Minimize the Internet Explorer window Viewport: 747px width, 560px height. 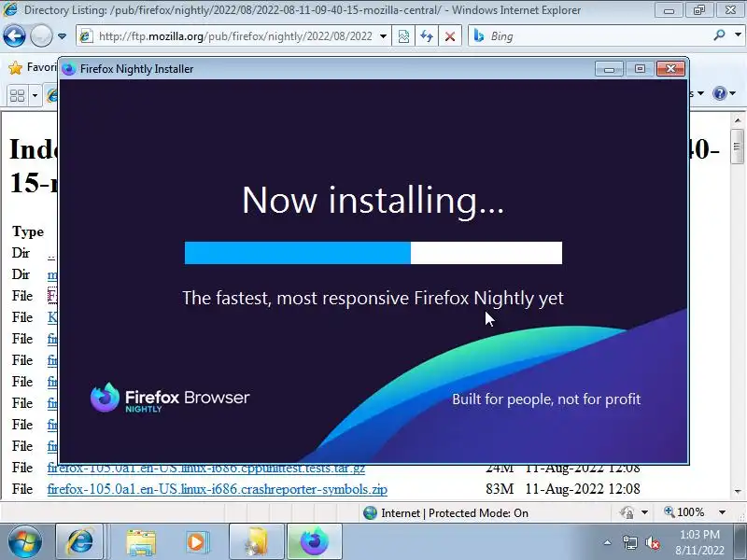(669, 10)
